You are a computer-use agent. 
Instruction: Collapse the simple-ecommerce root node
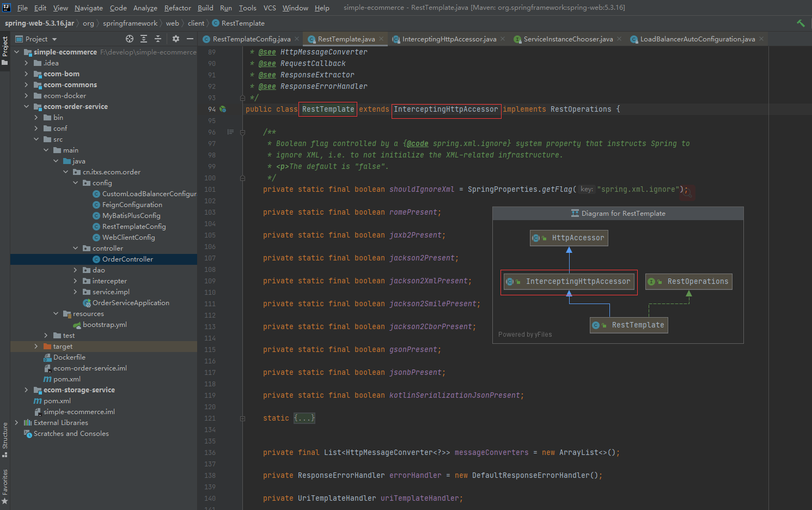pyautogui.click(x=16, y=52)
